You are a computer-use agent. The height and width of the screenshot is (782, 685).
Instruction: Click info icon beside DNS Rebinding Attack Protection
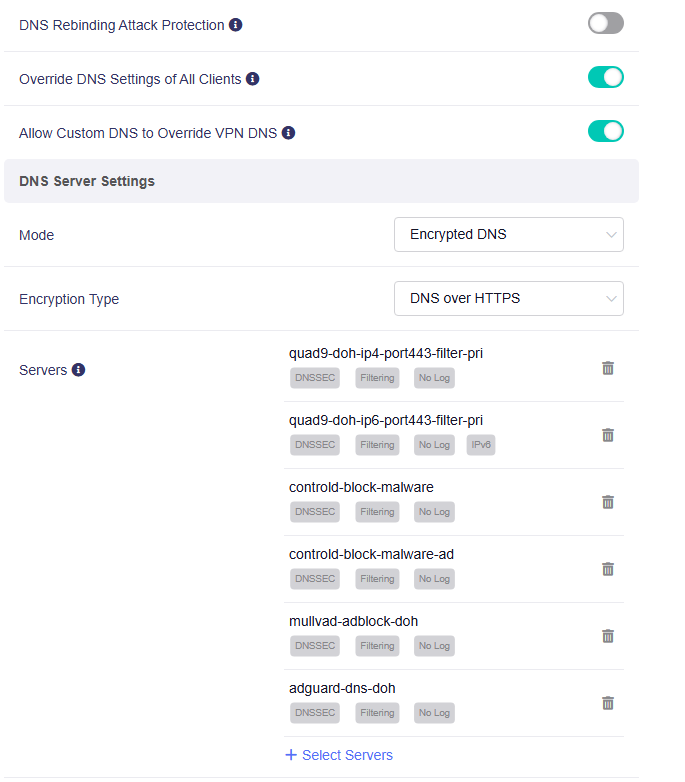[235, 24]
